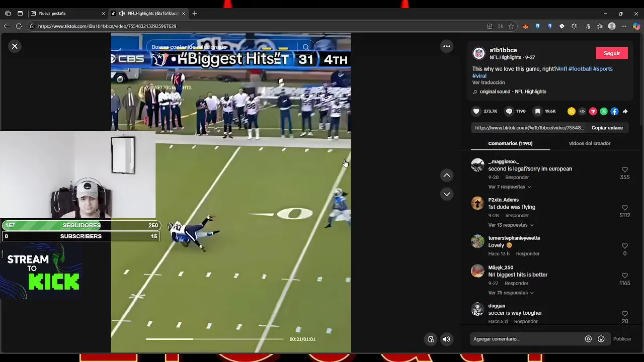
Task: Open the video three-dot options menu
Action: click(446, 46)
